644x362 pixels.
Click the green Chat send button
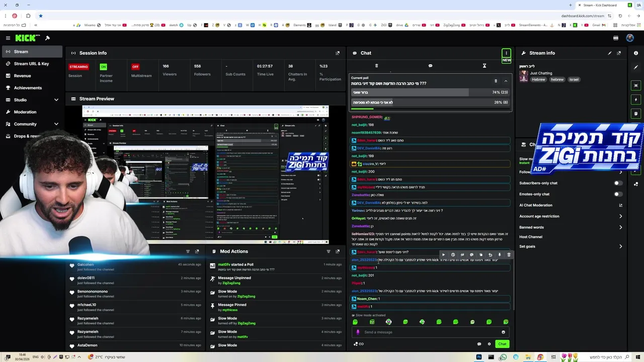[502, 344]
